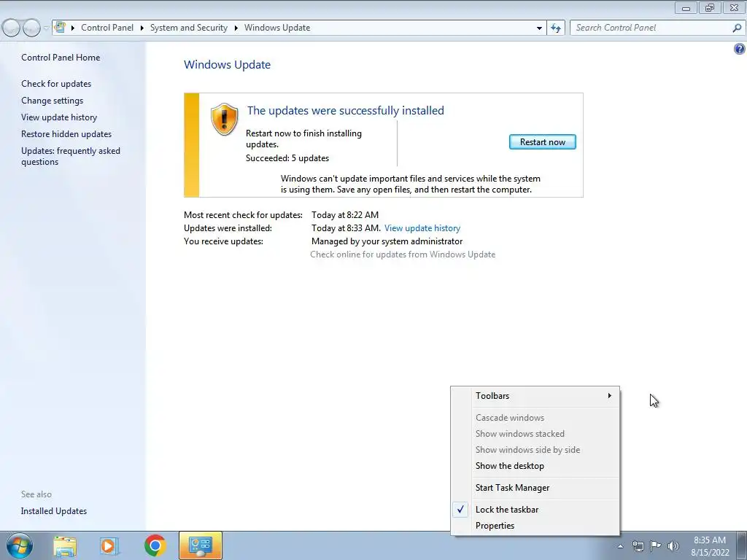The height and width of the screenshot is (560, 747).
Task: Open Updates: frequently asked questions
Action: pos(71,156)
